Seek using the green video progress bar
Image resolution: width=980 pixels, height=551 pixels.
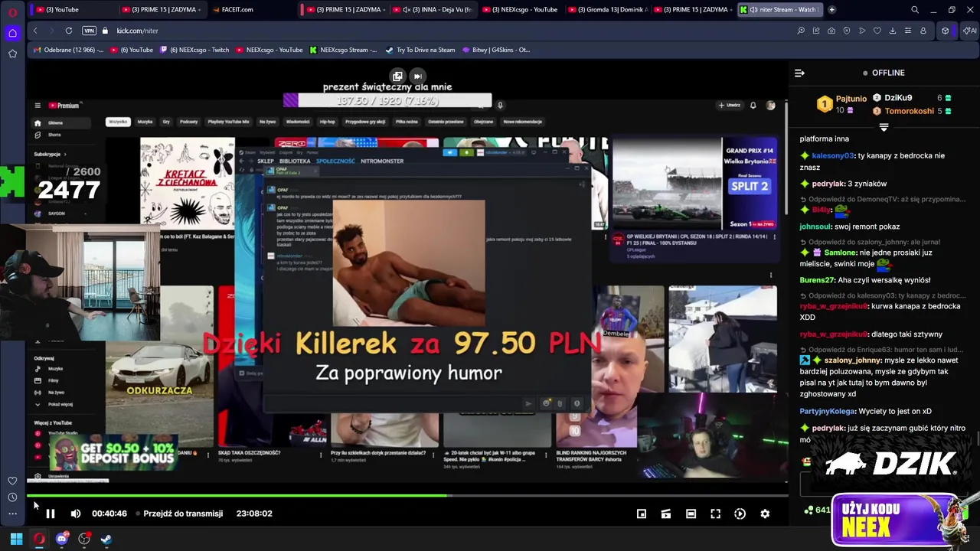click(407, 496)
